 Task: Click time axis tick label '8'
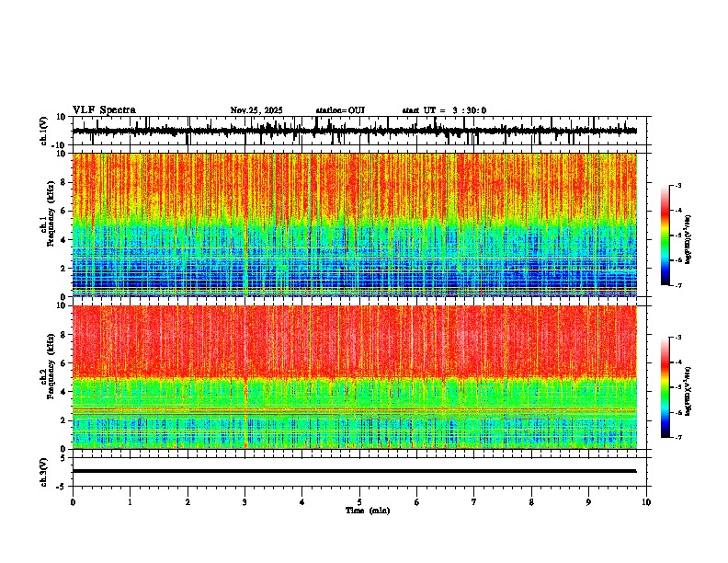531,502
